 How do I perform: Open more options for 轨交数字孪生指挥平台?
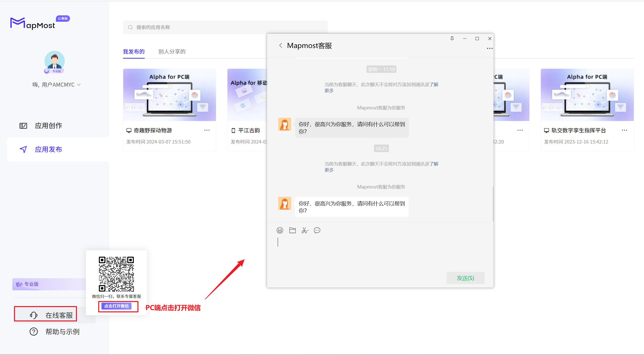[x=625, y=130]
